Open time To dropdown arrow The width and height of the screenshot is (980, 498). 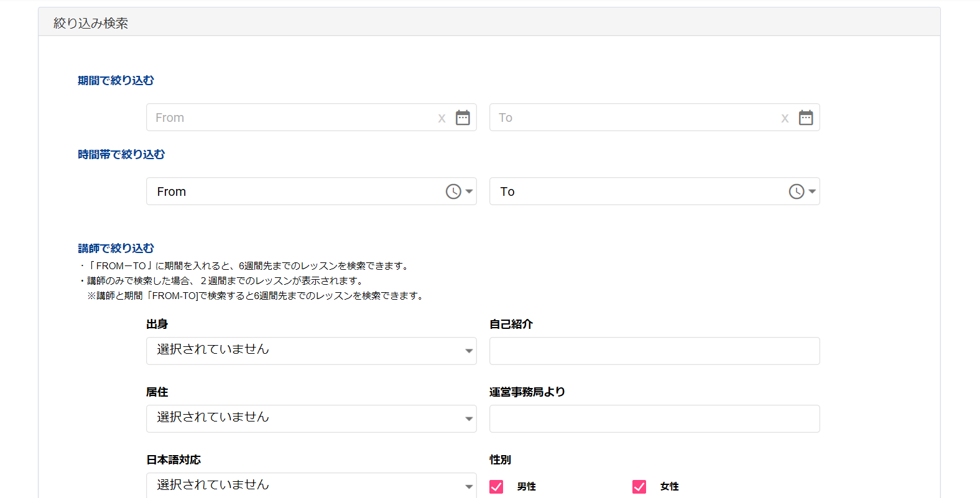(x=812, y=191)
